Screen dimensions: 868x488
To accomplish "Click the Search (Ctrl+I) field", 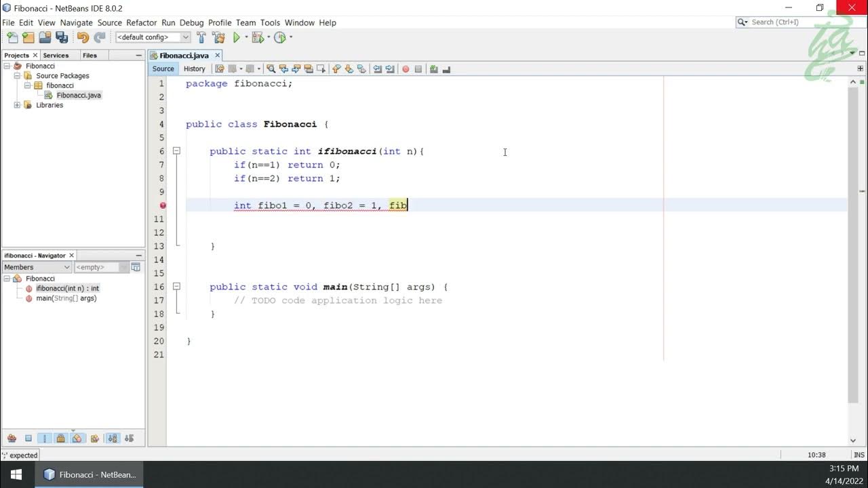I will tap(800, 22).
